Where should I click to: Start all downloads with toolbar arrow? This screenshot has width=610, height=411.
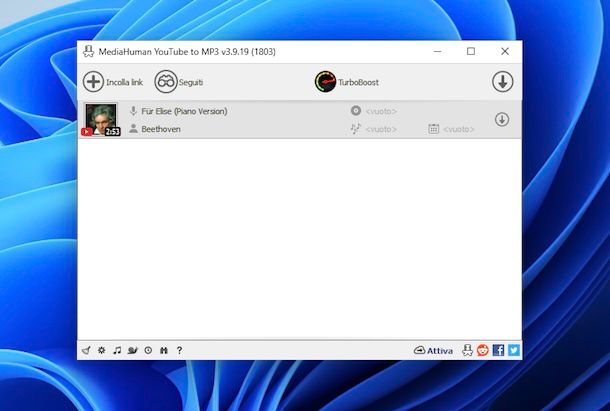pos(502,82)
